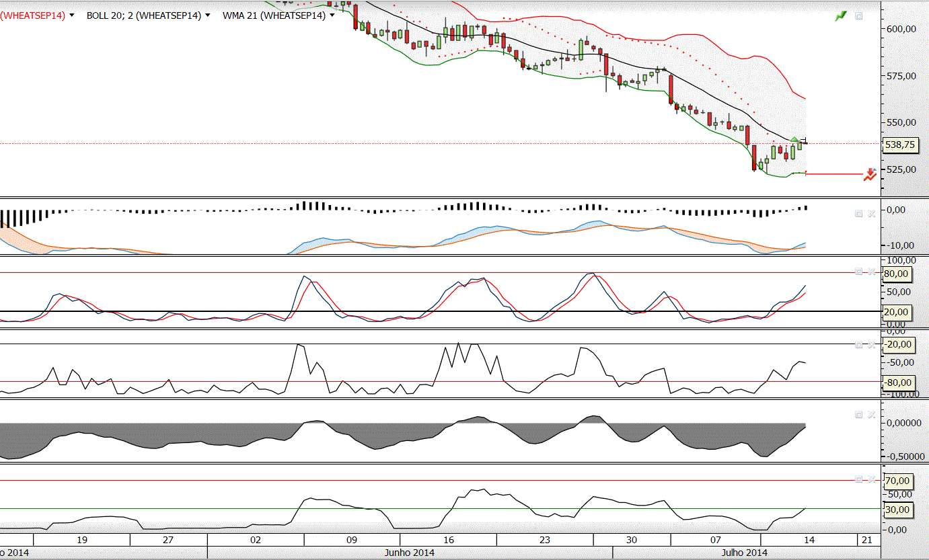This screenshot has width=929, height=560.
Task: Maximize the main price chart panel
Action: 859,15
